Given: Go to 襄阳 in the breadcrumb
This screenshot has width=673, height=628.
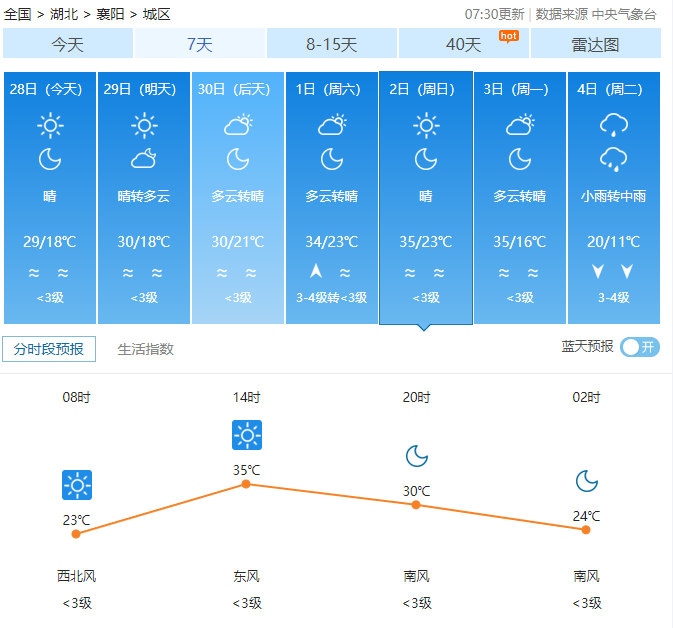Looking at the screenshot, I should click(x=110, y=14).
